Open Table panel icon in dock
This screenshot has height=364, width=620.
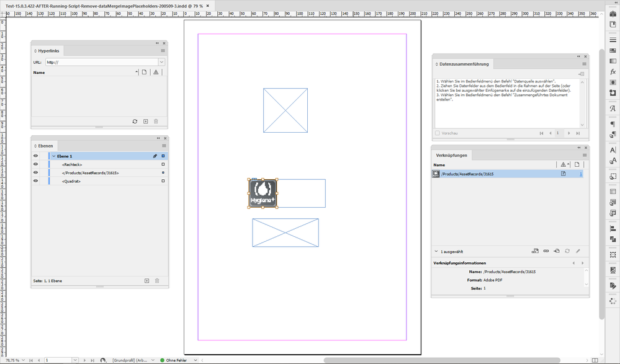pyautogui.click(x=613, y=192)
